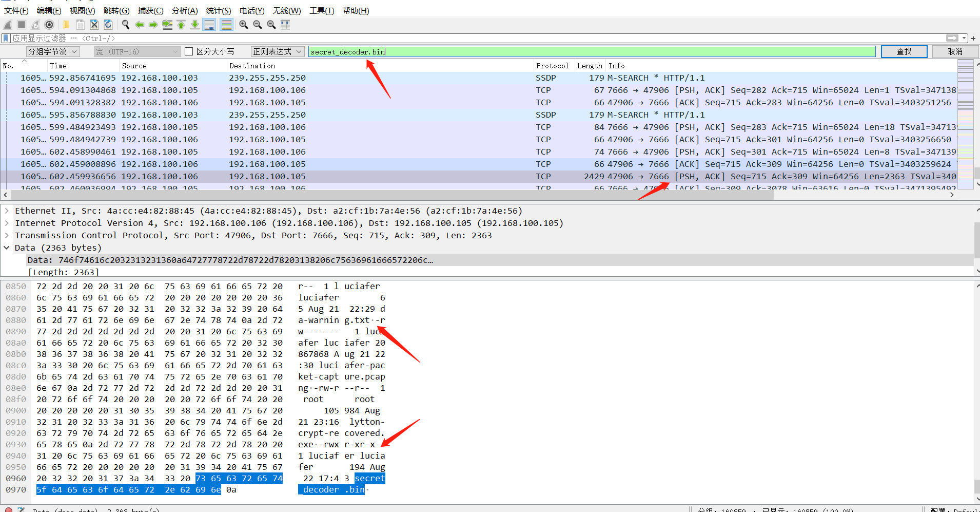The image size is (980, 512).
Task: Jump to last packet icon
Action: click(x=195, y=25)
